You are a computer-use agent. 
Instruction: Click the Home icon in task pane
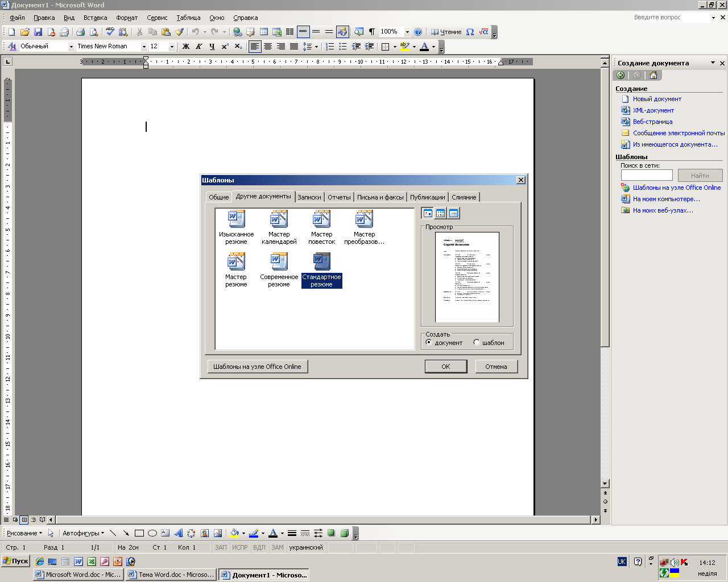pos(653,75)
